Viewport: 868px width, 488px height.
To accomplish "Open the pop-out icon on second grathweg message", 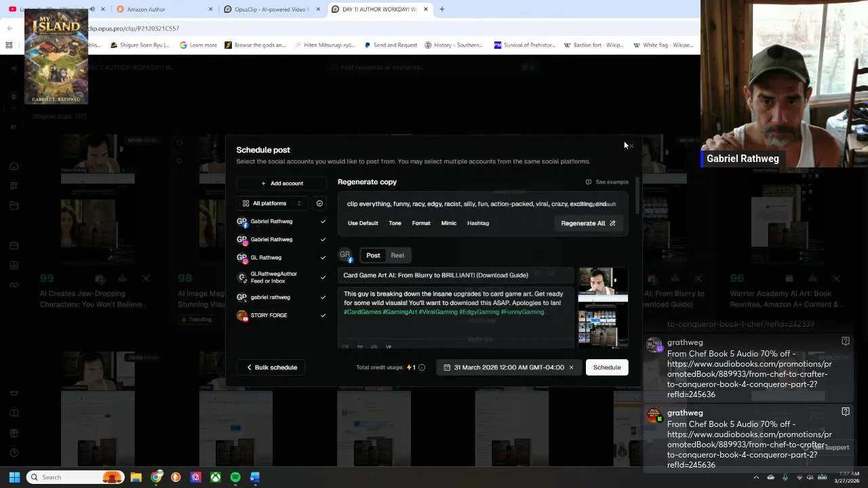I will click(846, 411).
